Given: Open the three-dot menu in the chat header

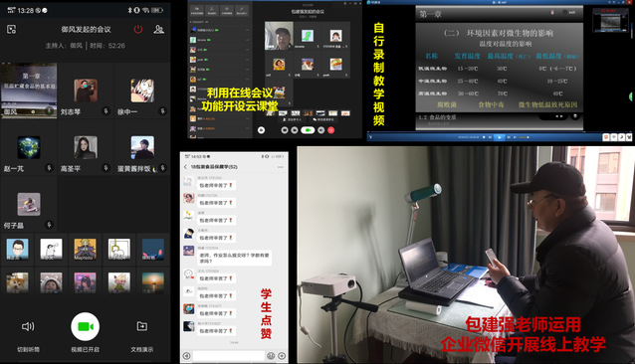Looking at the screenshot, I should [x=281, y=167].
